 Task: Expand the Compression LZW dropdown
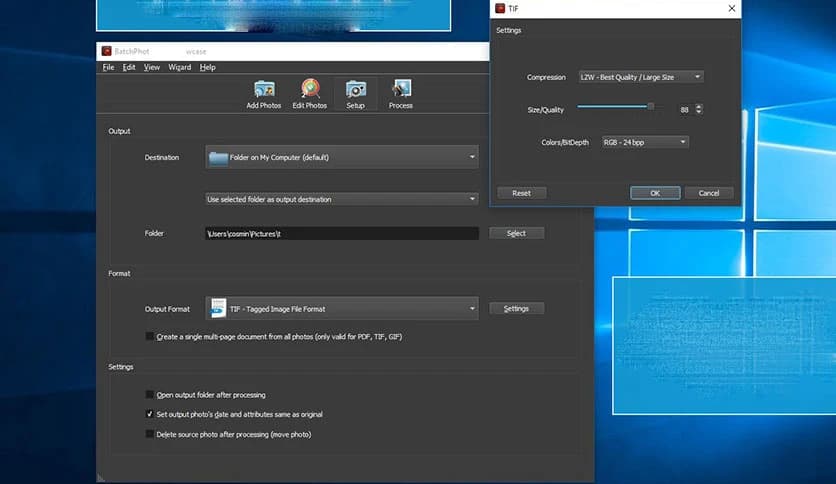point(640,77)
